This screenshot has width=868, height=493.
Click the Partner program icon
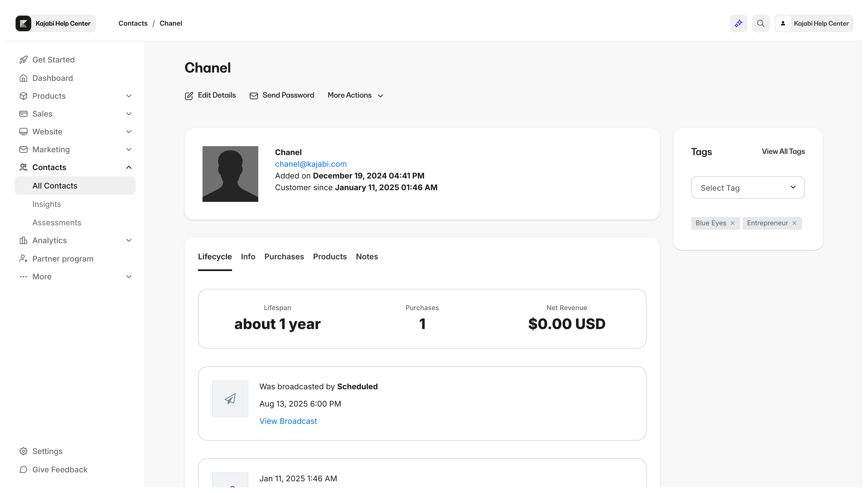tap(23, 258)
